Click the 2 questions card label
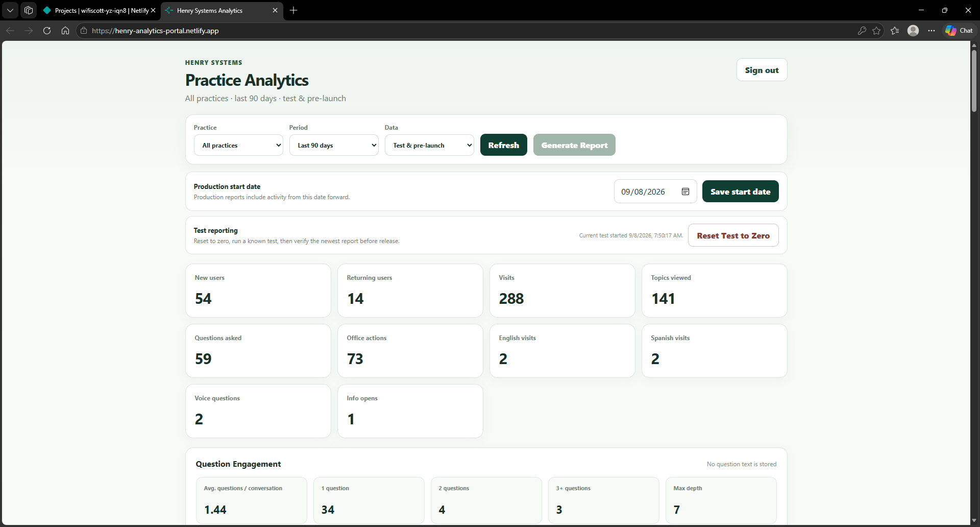The width and height of the screenshot is (980, 527). pyautogui.click(x=454, y=488)
